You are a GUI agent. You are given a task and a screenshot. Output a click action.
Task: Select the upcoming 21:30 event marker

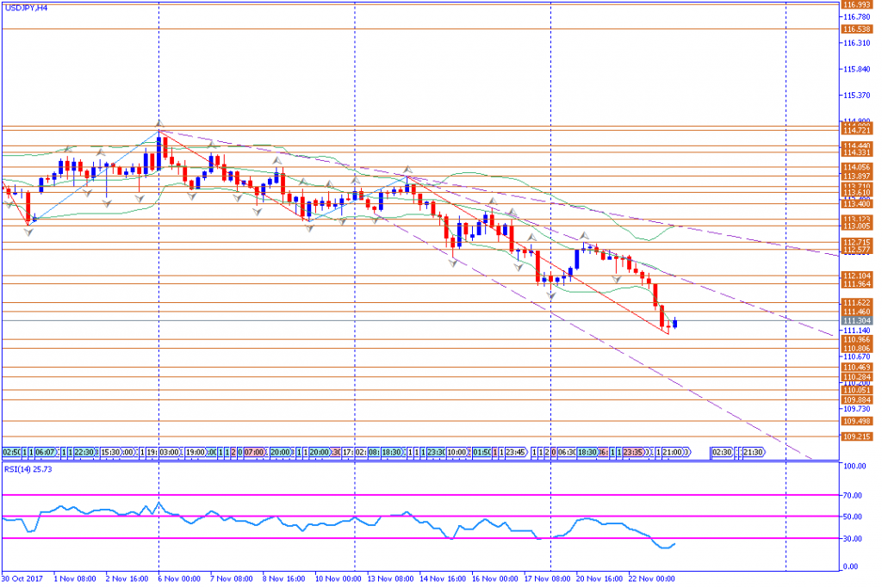pos(752,452)
